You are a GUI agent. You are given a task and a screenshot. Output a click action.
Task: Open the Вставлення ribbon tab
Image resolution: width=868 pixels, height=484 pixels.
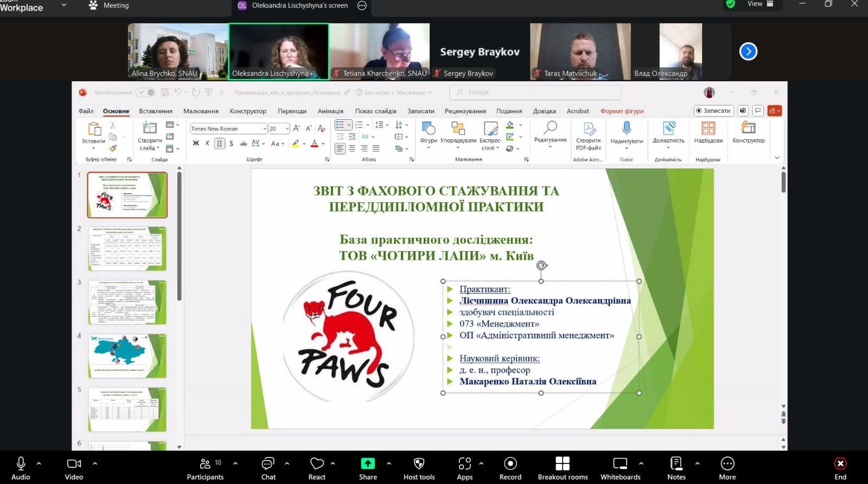point(156,111)
